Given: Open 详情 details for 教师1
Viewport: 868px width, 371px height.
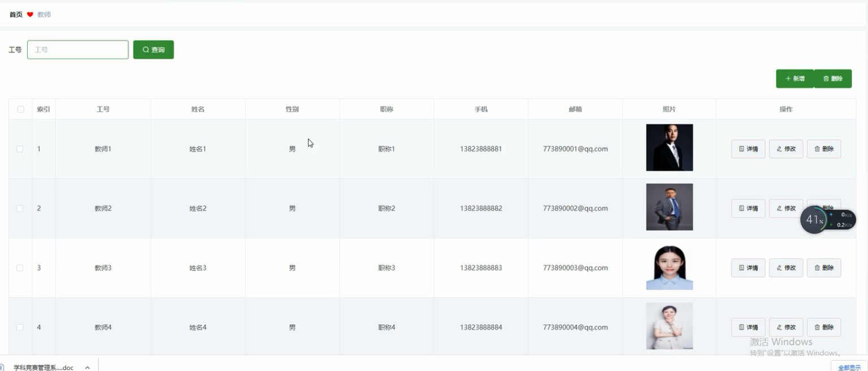Looking at the screenshot, I should 748,149.
